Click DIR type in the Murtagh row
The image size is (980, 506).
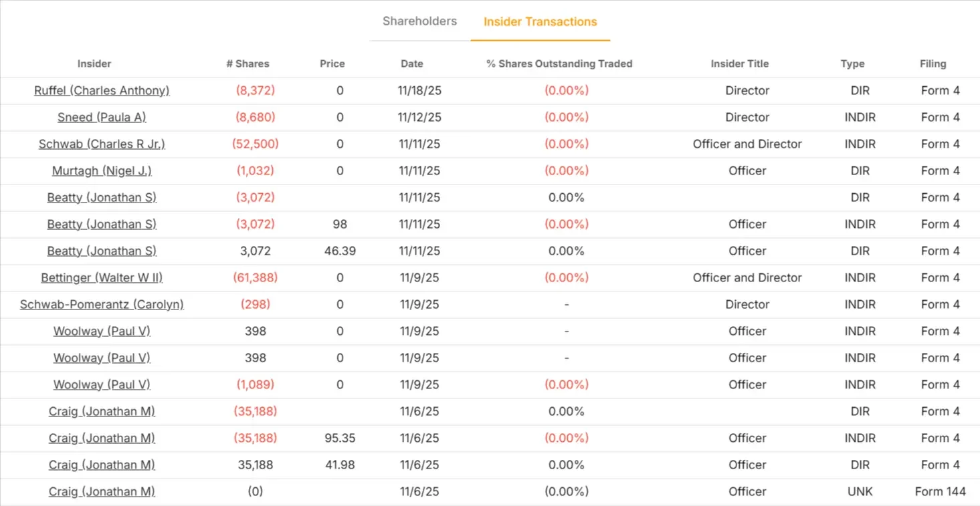tap(860, 170)
